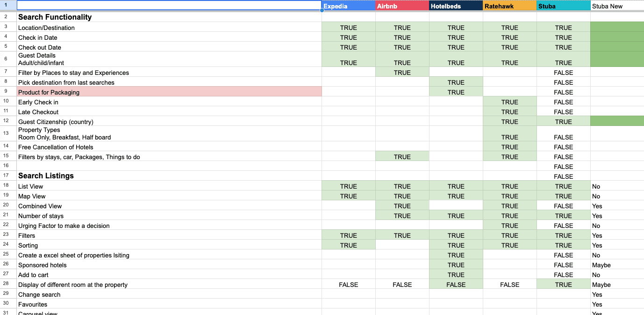Select the entire row 2 via header
The width and height of the screenshot is (644, 315).
(x=8, y=17)
